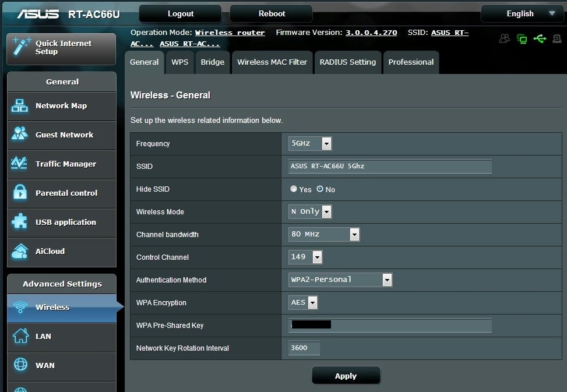Click the RT-AC66U model name
Image resolution: width=567 pixels, height=392 pixels.
(94, 14)
